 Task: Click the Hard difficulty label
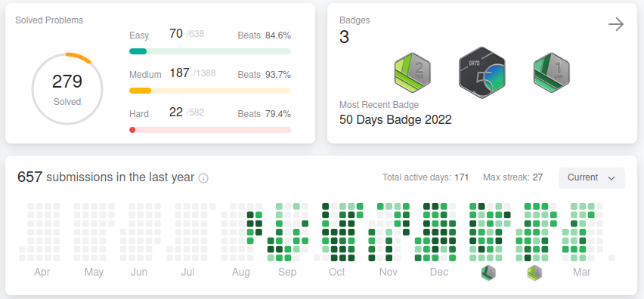[139, 113]
